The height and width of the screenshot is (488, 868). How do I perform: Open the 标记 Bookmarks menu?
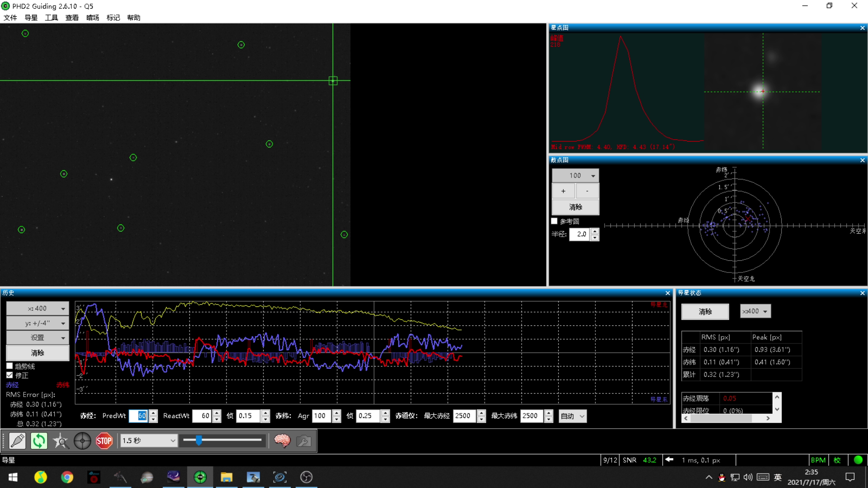(113, 18)
